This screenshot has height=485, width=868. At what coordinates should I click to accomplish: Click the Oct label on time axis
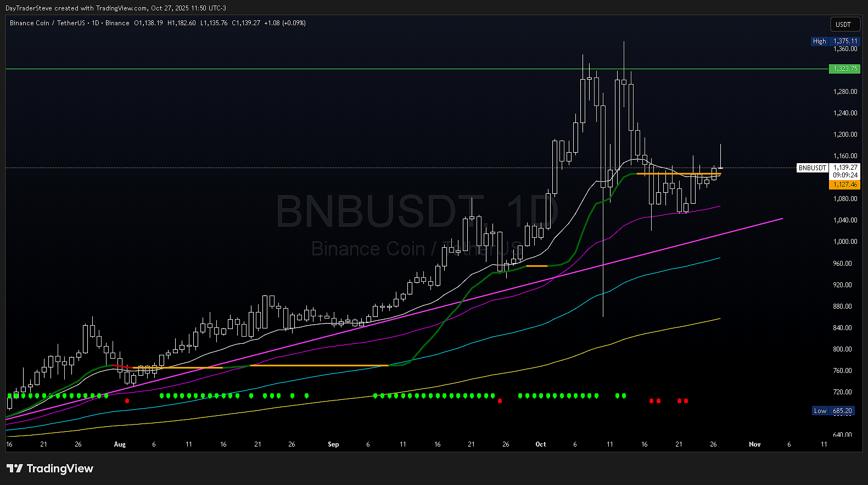click(541, 444)
